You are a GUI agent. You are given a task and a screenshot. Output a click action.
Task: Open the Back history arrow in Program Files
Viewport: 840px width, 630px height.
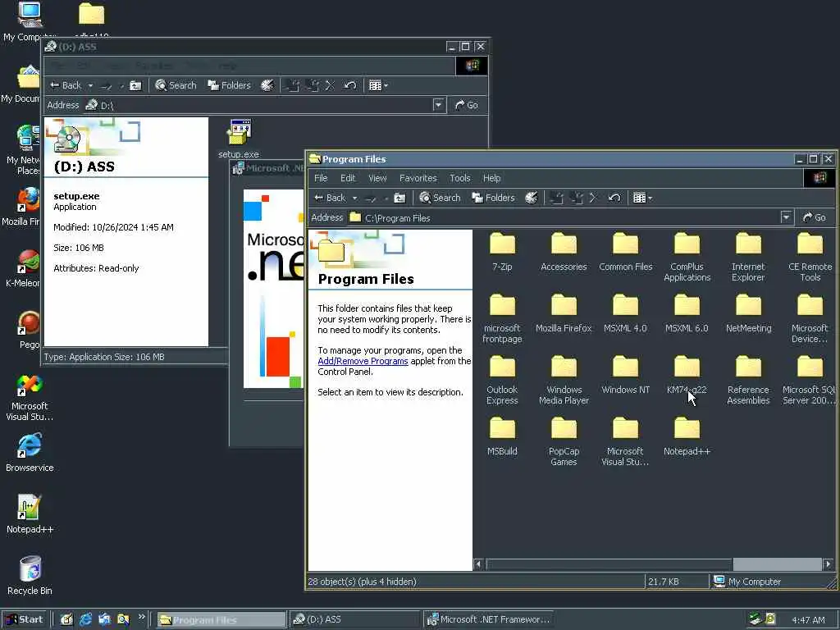354,199
